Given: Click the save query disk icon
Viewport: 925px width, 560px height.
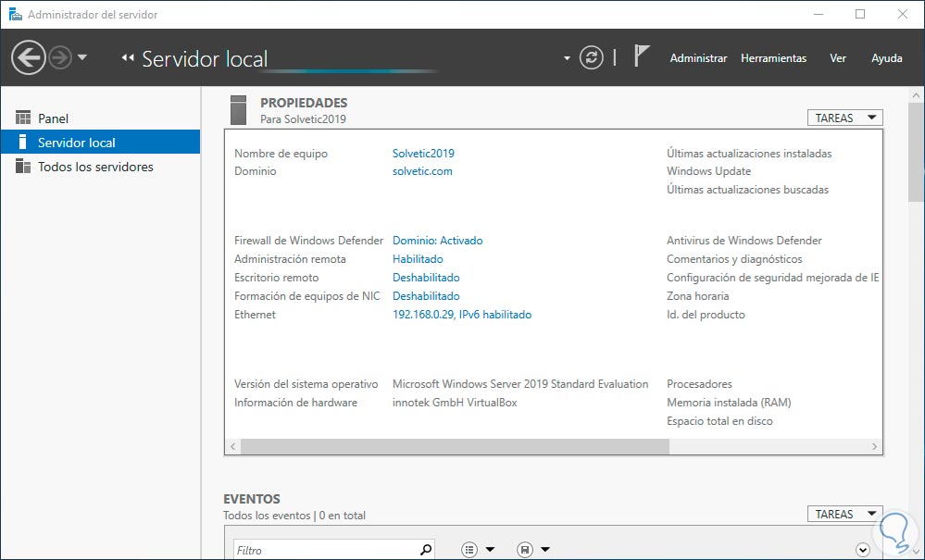Looking at the screenshot, I should 524,550.
